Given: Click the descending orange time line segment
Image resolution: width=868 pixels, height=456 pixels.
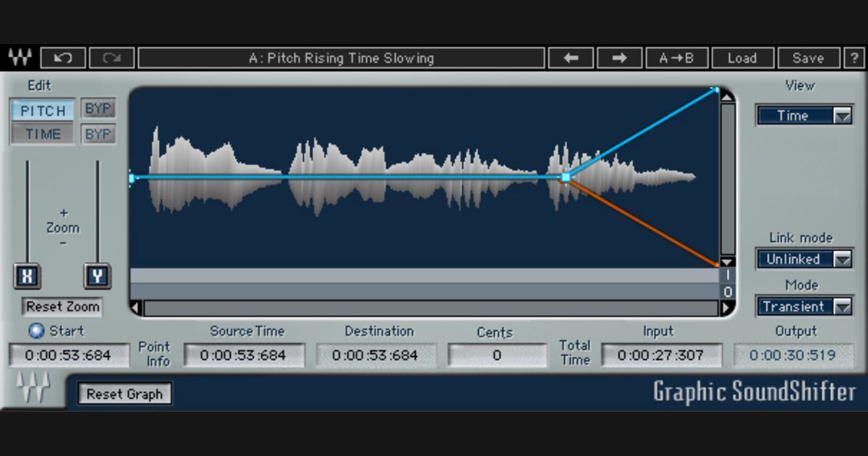Looking at the screenshot, I should point(641,221).
